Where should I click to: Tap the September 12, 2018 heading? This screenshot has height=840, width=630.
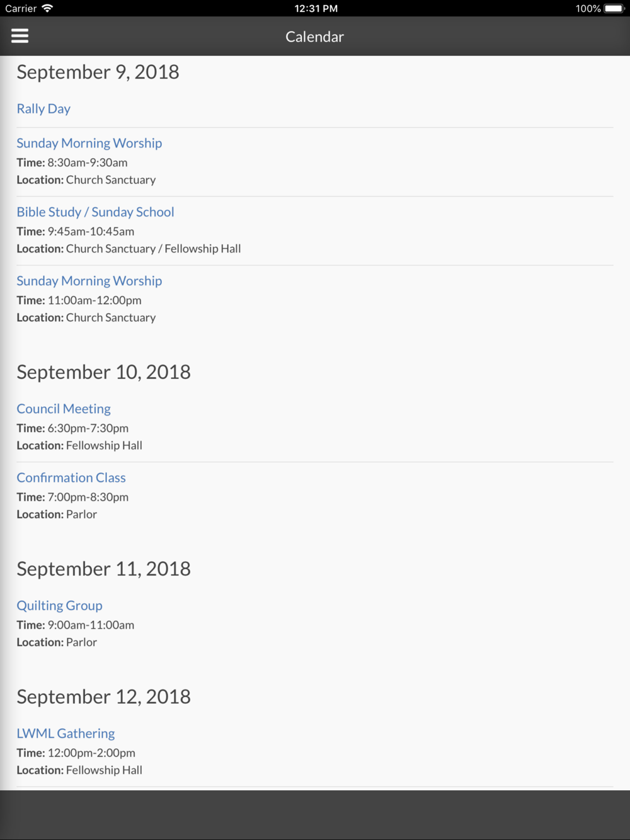point(103,696)
